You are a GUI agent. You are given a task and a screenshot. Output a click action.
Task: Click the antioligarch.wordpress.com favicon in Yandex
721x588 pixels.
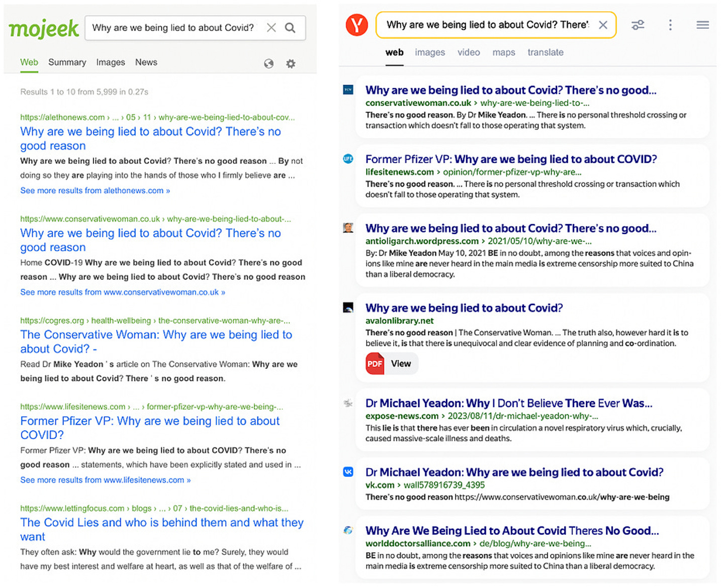pos(348,228)
